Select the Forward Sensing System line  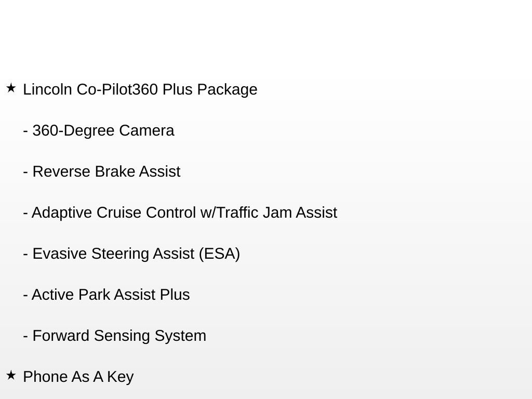(115, 336)
